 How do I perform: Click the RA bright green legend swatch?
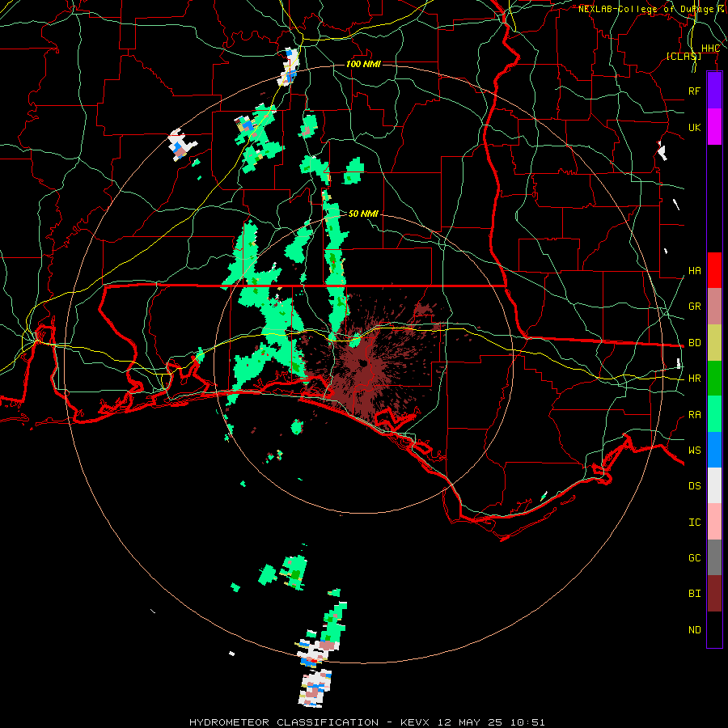714,414
